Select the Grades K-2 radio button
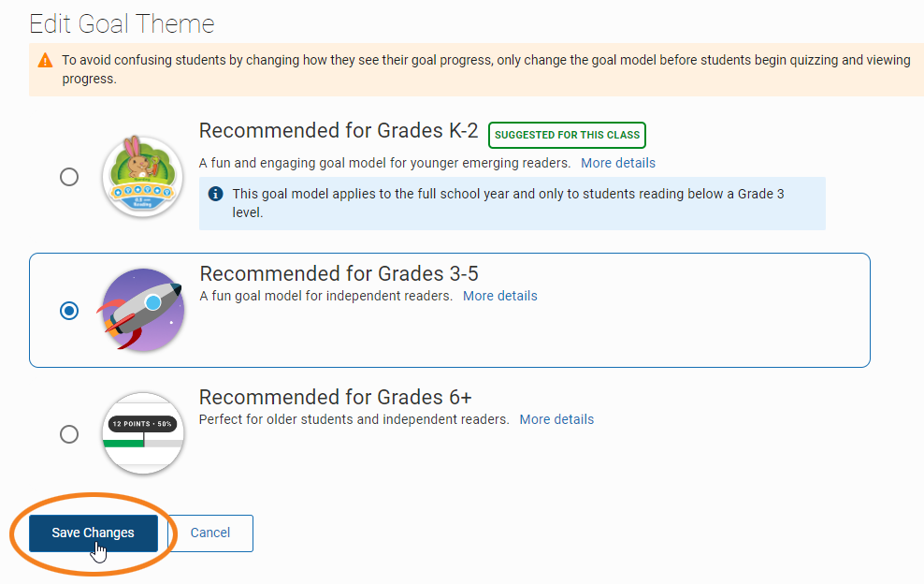924x584 pixels. pos(69,176)
